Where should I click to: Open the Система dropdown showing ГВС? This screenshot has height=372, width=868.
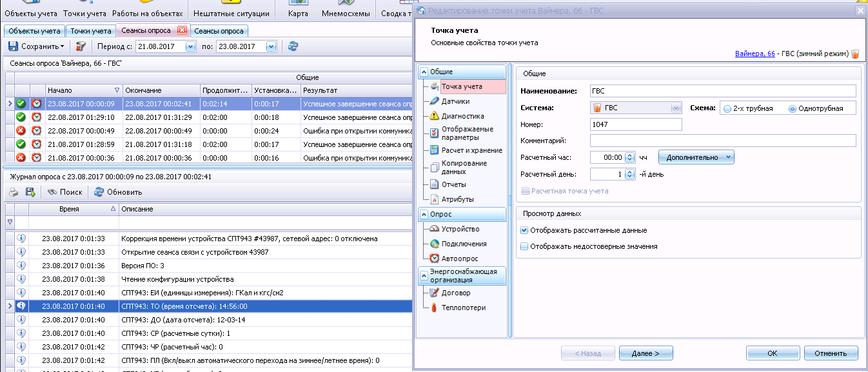(x=676, y=108)
